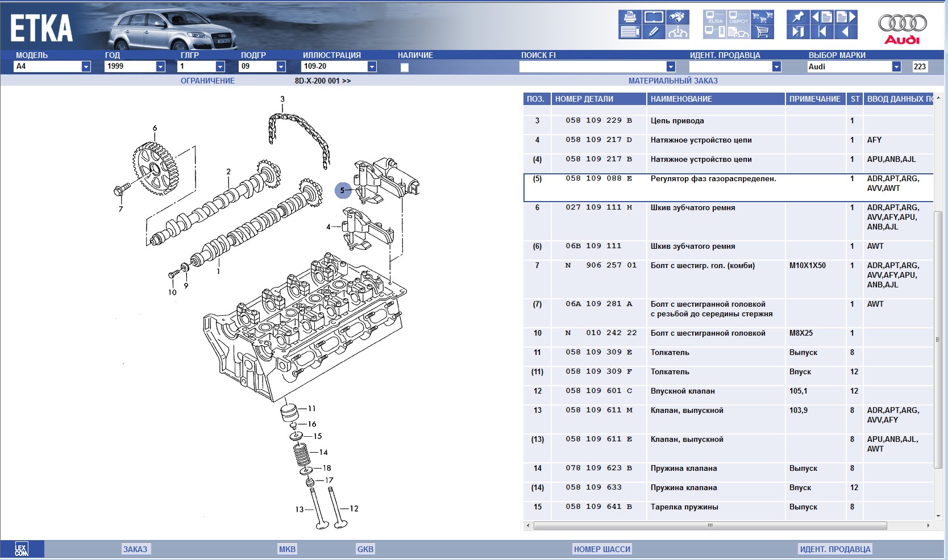Expand the ИДЕНТ. ПРОДАВЦА dropdown at the top
Viewport: 948px width, 560px height.
tap(776, 66)
